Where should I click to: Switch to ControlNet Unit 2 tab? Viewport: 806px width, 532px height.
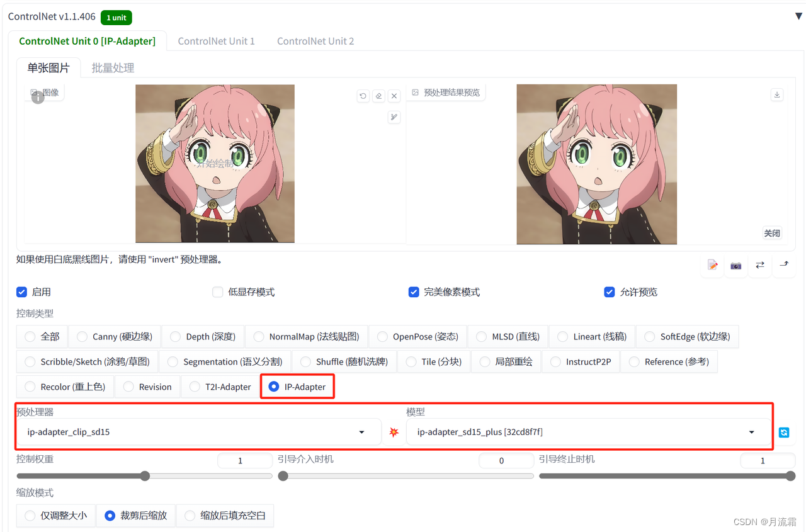(x=315, y=41)
